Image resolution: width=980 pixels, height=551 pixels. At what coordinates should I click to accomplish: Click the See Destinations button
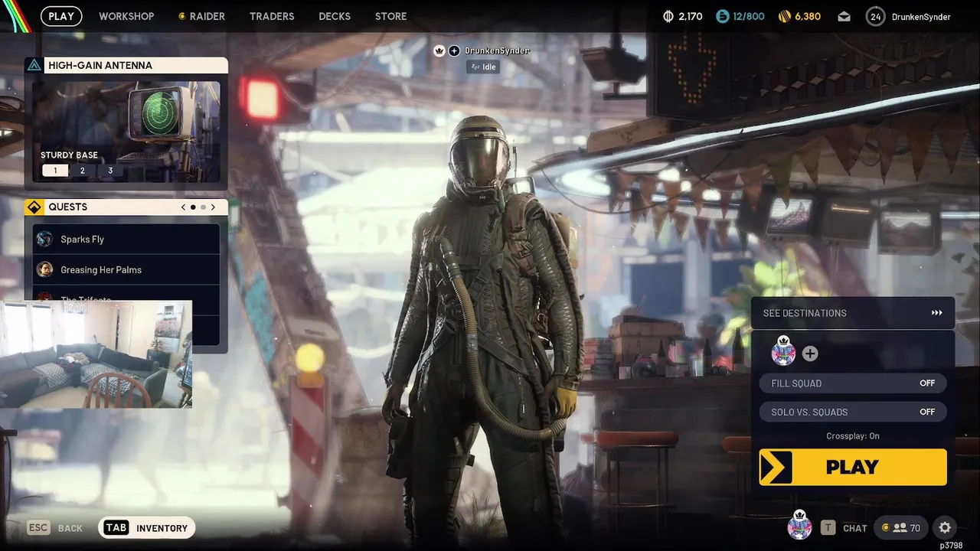tap(853, 313)
